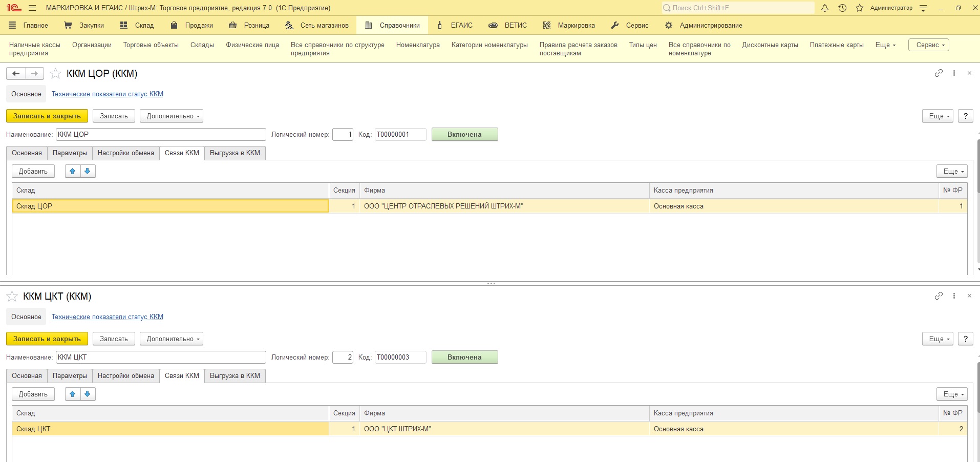Open the Маркировка section
Viewport: 980px width, 462px height.
tap(569, 26)
